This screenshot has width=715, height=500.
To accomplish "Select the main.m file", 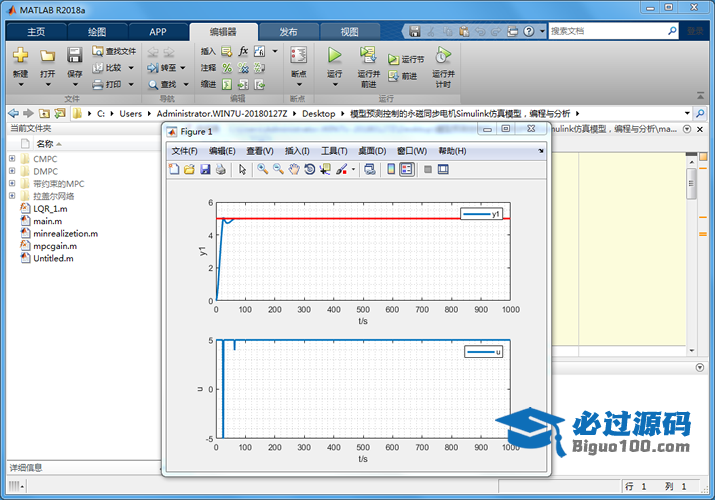I will tap(47, 221).
